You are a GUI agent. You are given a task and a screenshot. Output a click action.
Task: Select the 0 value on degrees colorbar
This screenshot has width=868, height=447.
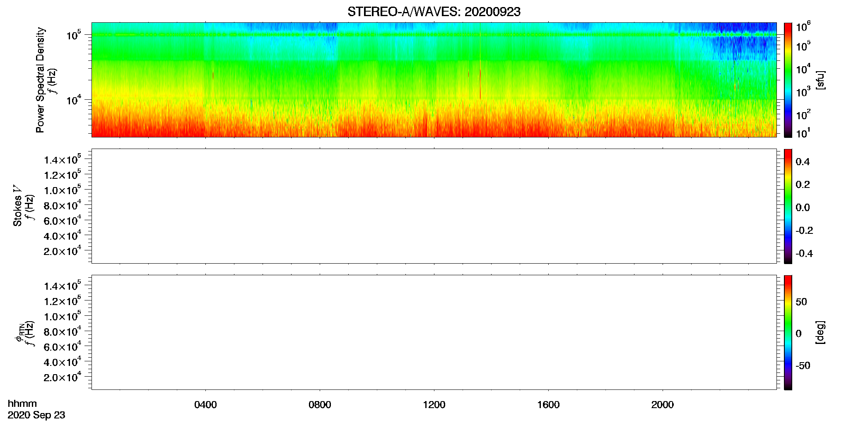coord(798,334)
